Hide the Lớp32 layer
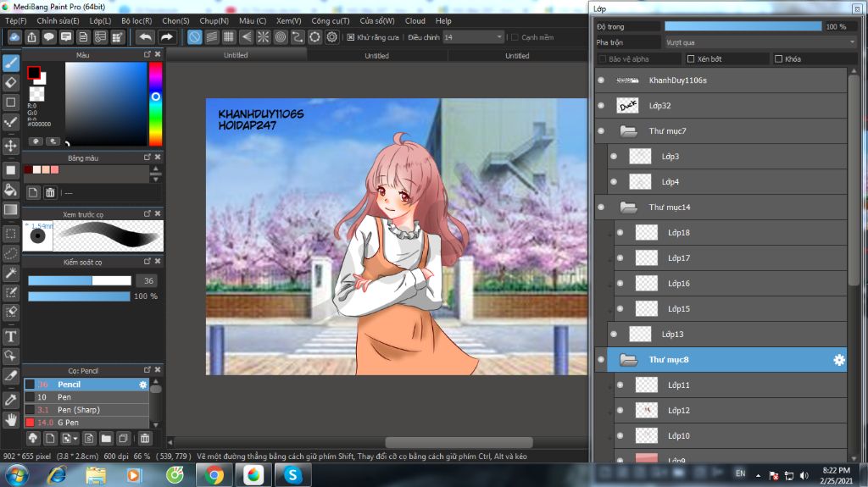This screenshot has height=487, width=868. coord(601,106)
